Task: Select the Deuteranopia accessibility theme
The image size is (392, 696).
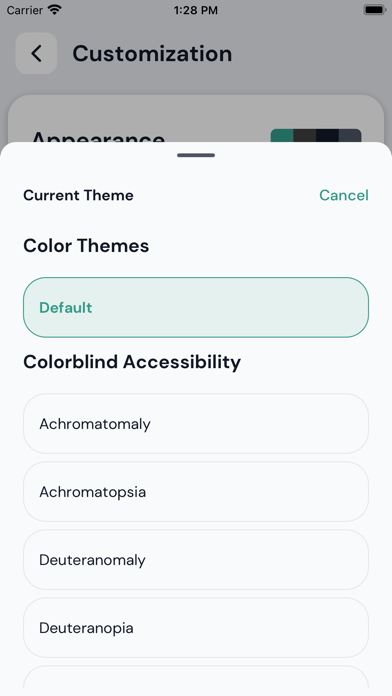Action: pos(196,628)
